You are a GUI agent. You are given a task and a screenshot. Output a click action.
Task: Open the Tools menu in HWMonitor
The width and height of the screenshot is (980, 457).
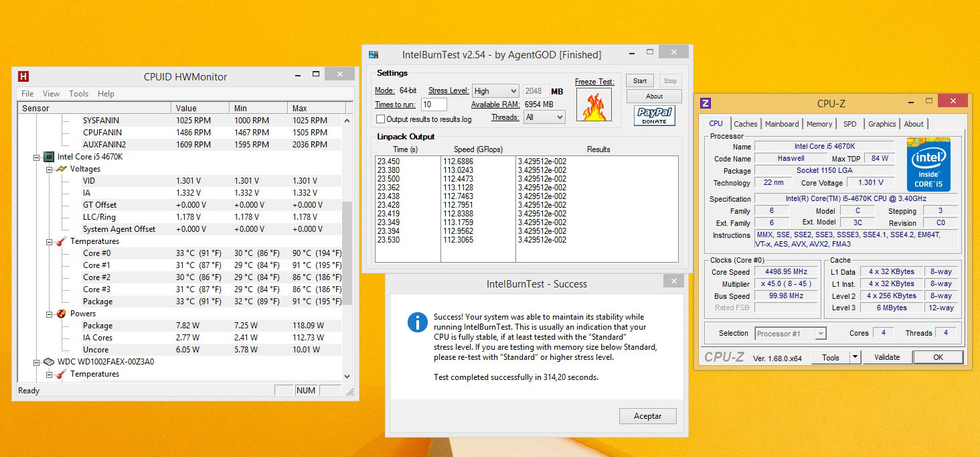(78, 94)
